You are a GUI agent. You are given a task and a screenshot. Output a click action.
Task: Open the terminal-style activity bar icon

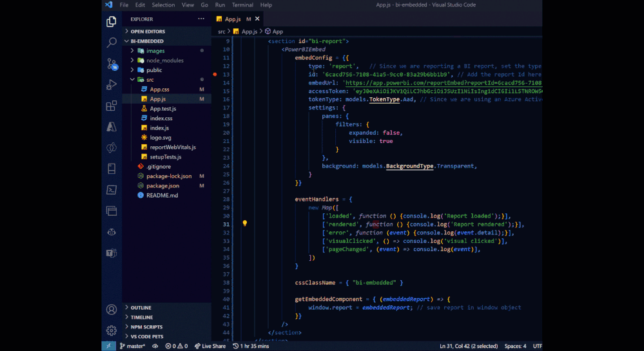pyautogui.click(x=112, y=189)
